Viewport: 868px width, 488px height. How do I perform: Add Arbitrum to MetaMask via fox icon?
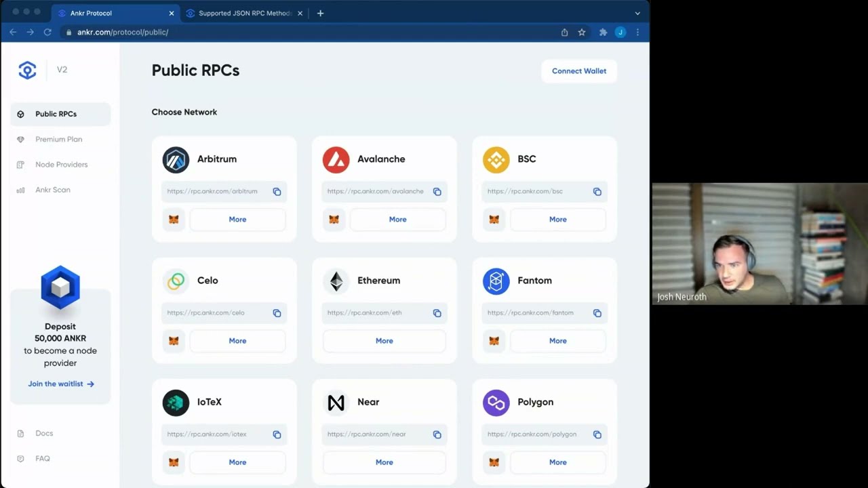point(174,220)
